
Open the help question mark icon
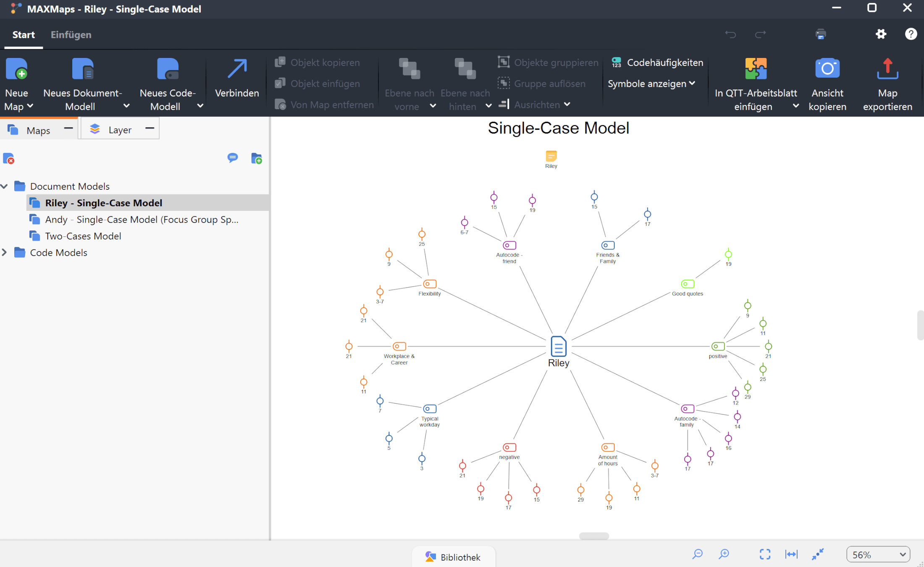(911, 34)
